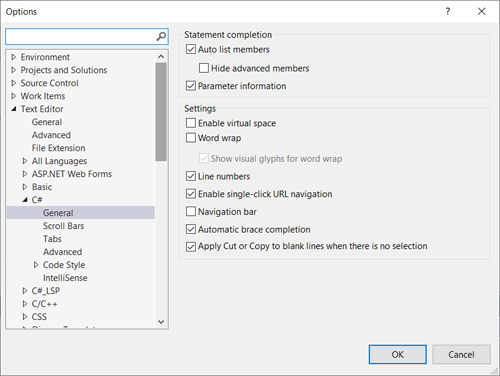Viewport: 500px width, 376px height.
Task: Click the tree scrollbar thumb
Action: point(161,112)
